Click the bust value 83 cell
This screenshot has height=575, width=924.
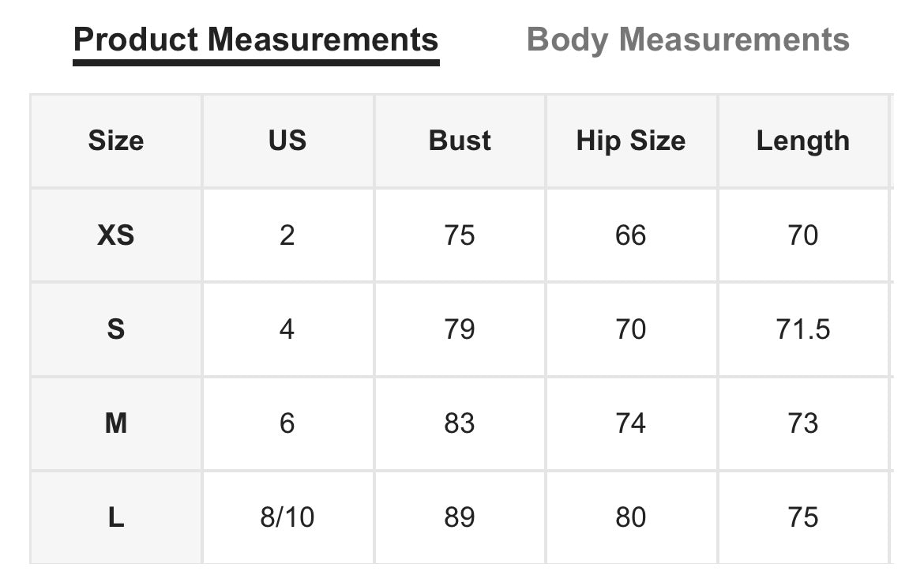[460, 423]
